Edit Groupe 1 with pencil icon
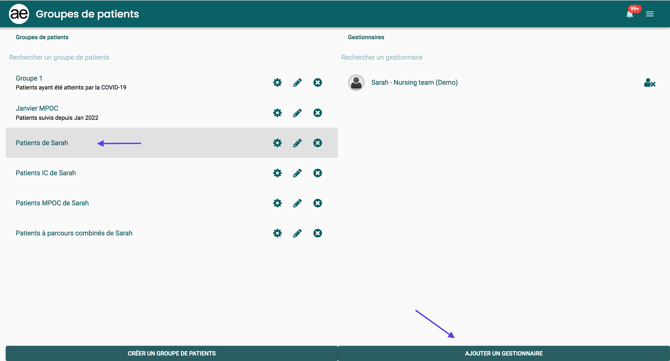 tap(297, 82)
